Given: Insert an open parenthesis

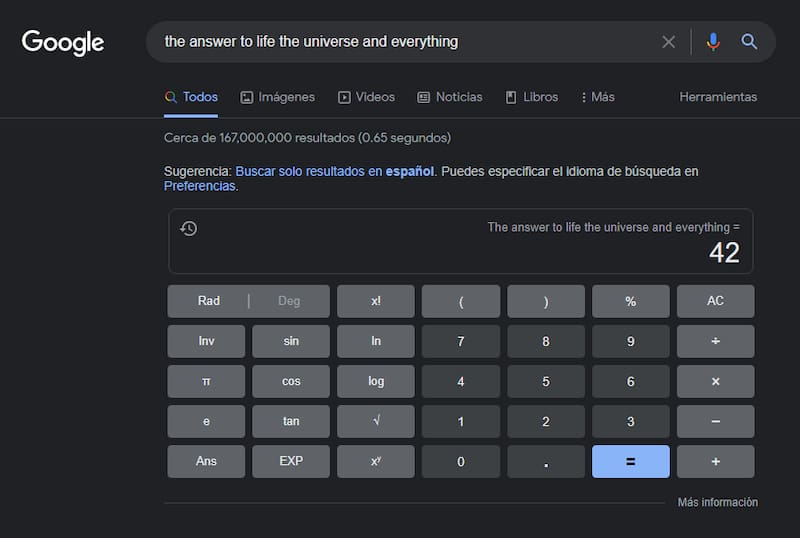Looking at the screenshot, I should 461,301.
